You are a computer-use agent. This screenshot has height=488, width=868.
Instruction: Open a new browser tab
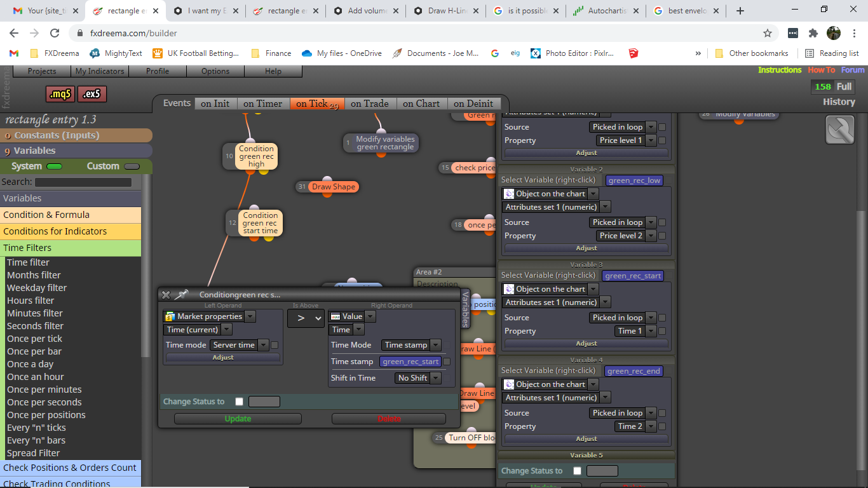click(x=740, y=11)
